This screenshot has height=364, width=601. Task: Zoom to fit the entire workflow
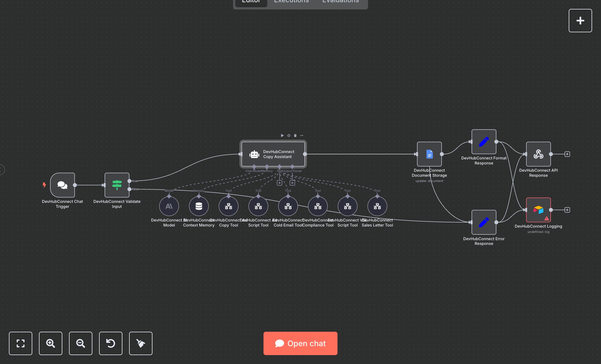tap(20, 343)
